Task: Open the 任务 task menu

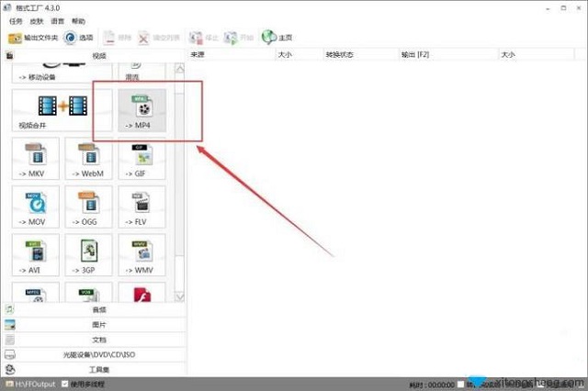Action: pyautogui.click(x=16, y=21)
